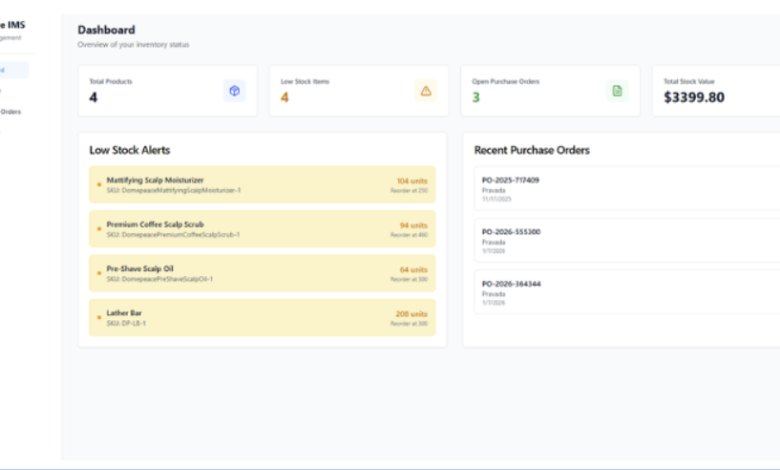Click the orange dot beside Lather Bar
780x470 pixels.
point(98,317)
